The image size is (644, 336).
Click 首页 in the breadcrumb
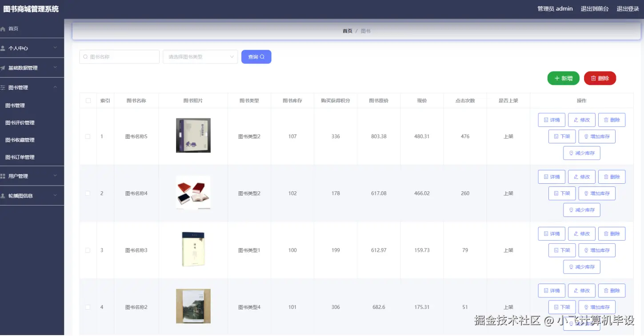pos(348,31)
